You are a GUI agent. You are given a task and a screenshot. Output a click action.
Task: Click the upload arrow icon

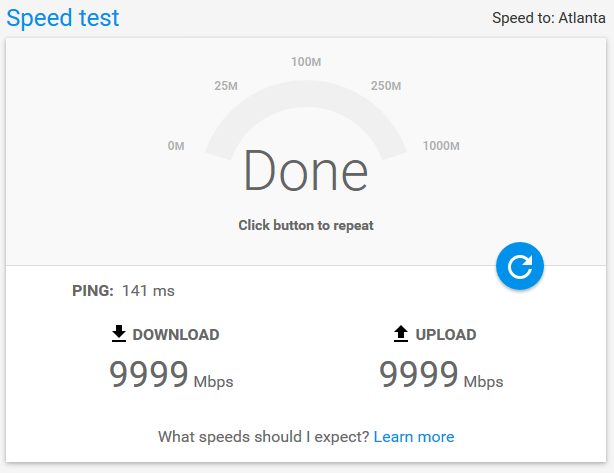401,334
